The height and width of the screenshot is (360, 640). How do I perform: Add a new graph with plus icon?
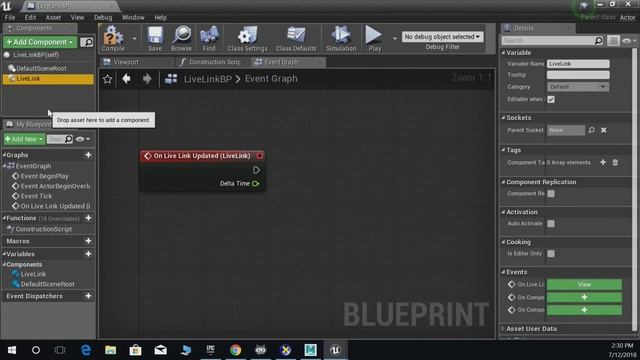pyautogui.click(x=88, y=155)
